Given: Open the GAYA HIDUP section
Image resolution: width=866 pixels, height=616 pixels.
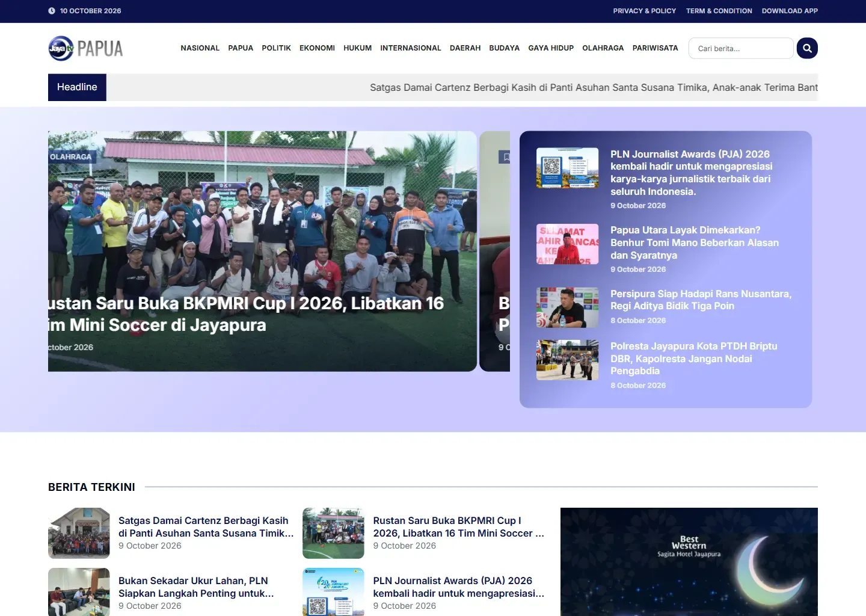Looking at the screenshot, I should (x=551, y=48).
